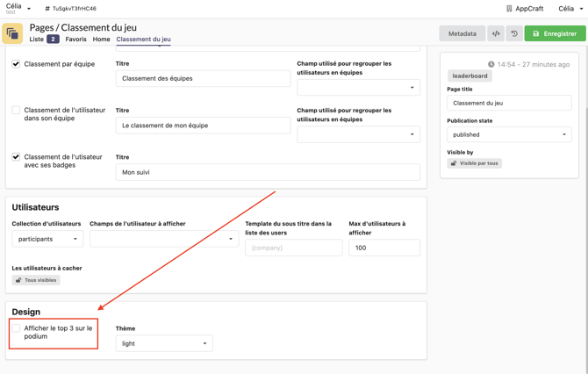The height and width of the screenshot is (374, 588).
Task: Click the AppCraft organization link
Action: [x=523, y=9]
